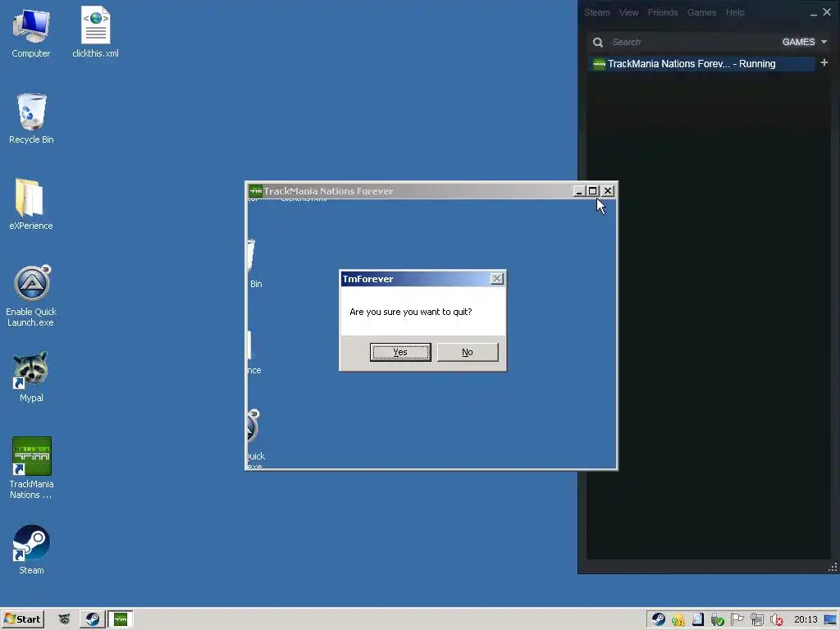840x630 pixels.
Task: Click the network connection tray icon
Action: click(x=757, y=620)
